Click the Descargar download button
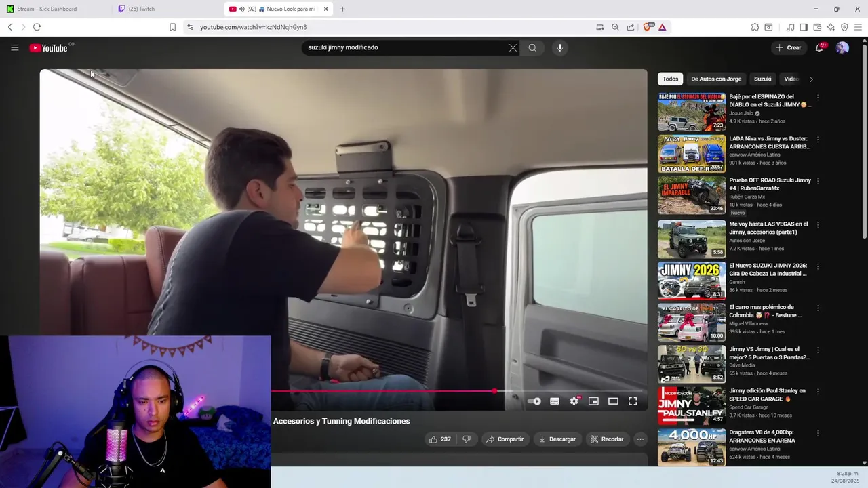 pos(557,439)
